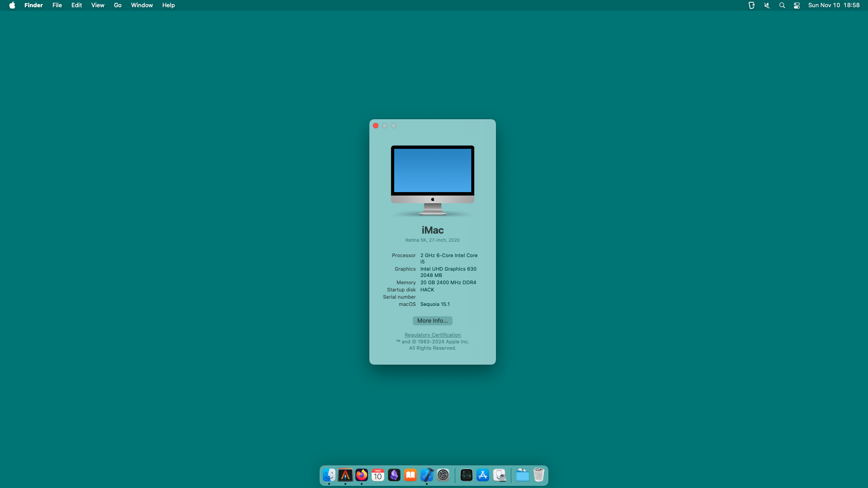Open Finder from the Dock

tap(329, 475)
